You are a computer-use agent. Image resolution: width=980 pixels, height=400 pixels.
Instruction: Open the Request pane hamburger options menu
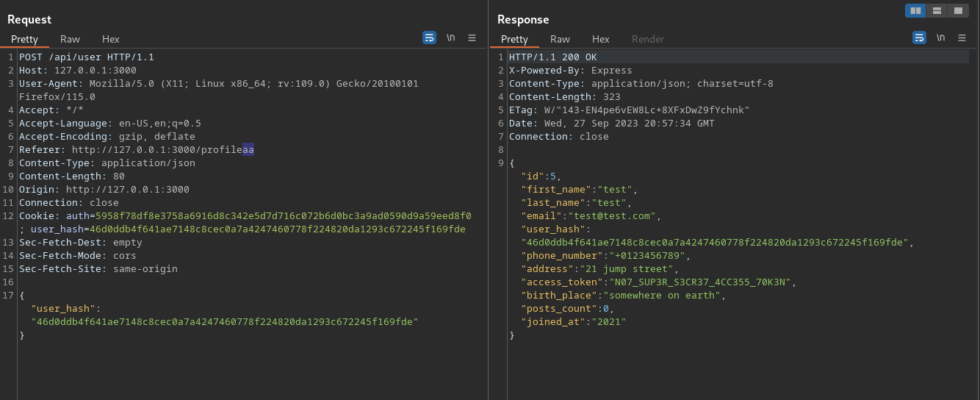click(472, 37)
